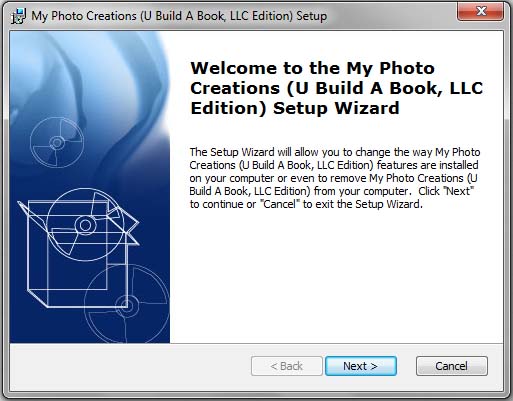
Task: Click the grayed-out < Back button
Action: point(287,366)
